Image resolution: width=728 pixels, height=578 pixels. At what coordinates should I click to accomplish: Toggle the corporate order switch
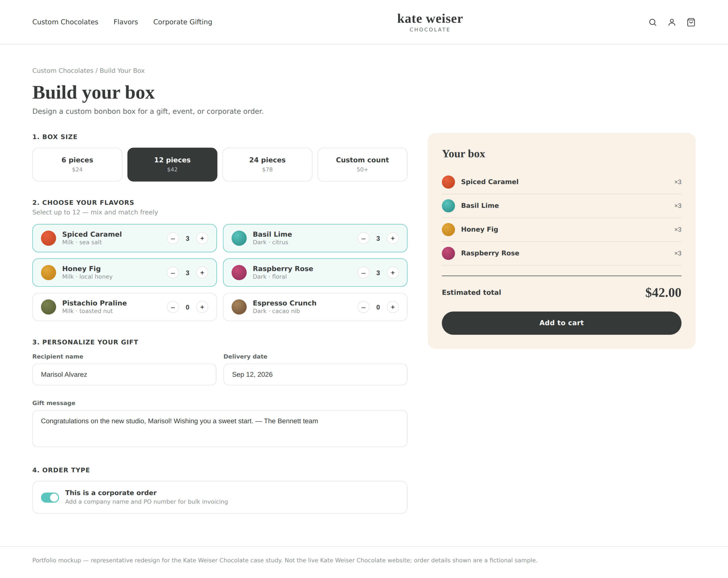(50, 497)
